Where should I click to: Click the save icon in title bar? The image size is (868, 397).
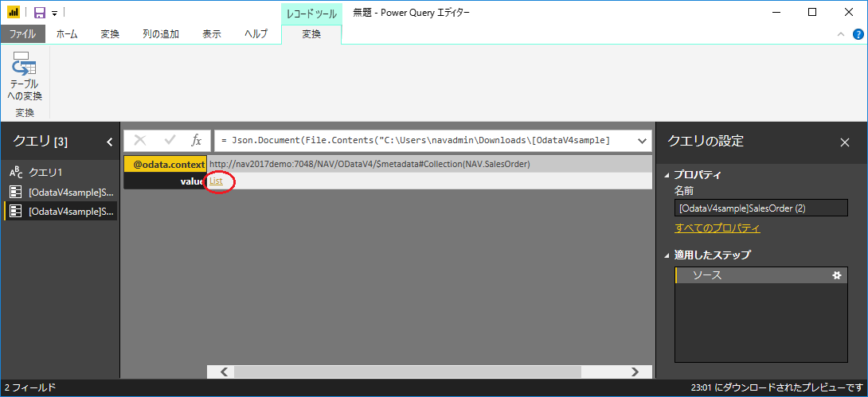pos(40,12)
